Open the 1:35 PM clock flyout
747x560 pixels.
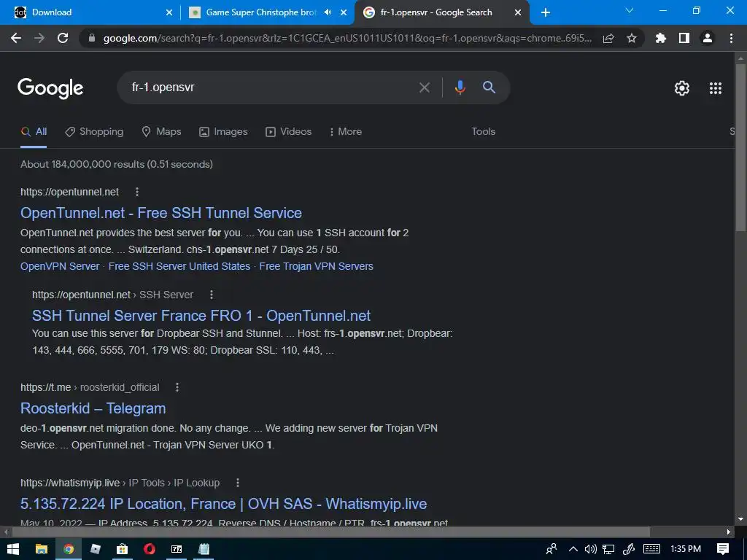pyautogui.click(x=686, y=549)
